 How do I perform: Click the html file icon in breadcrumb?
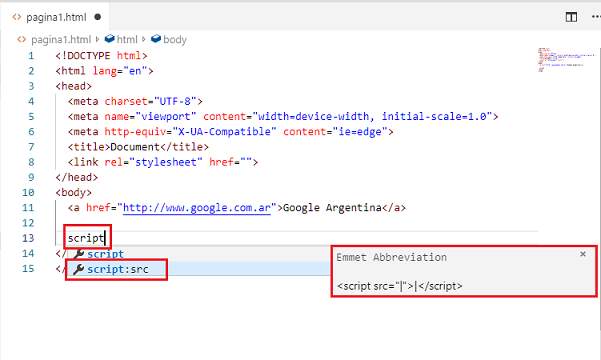(22, 39)
